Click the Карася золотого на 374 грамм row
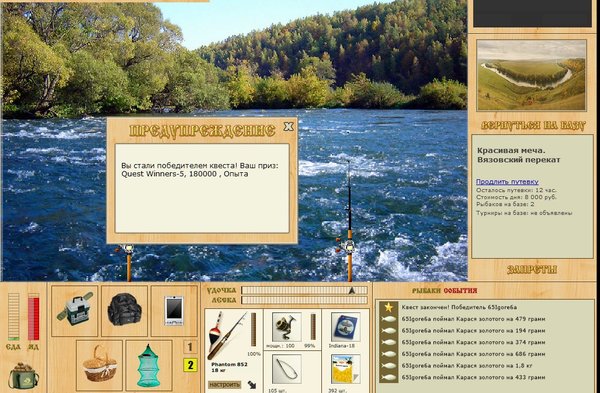Image resolution: width=600 pixels, height=393 pixels. tap(473, 342)
